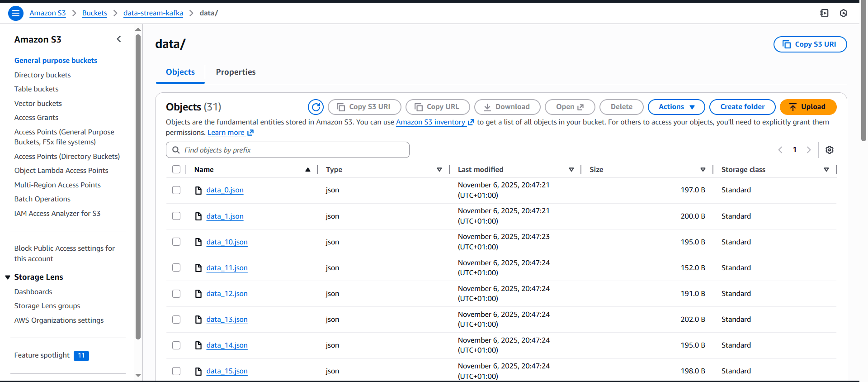This screenshot has height=382, width=868.
Task: Check the box for data_1.json
Action: click(176, 216)
